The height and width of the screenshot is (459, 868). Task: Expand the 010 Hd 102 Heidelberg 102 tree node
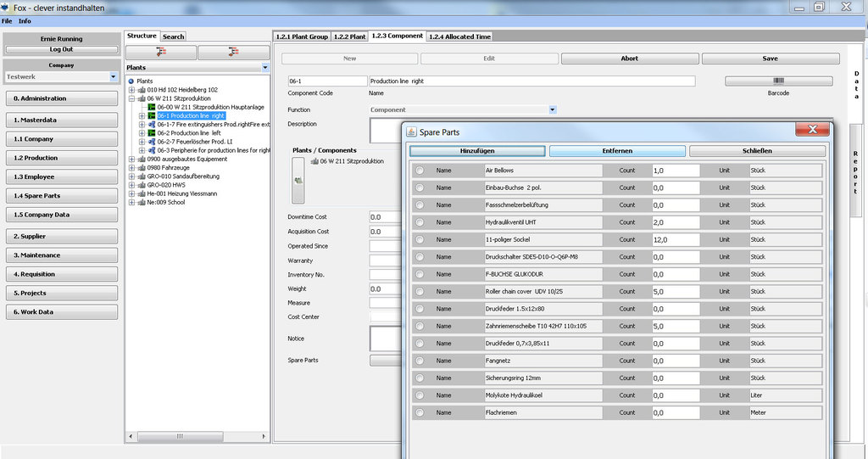click(131, 90)
